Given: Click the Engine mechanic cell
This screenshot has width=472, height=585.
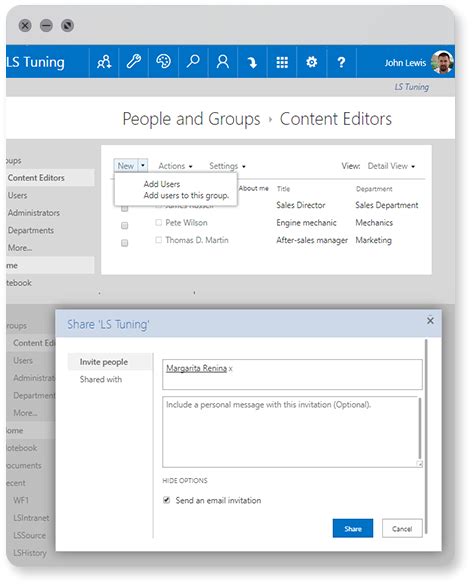Looking at the screenshot, I should [306, 222].
